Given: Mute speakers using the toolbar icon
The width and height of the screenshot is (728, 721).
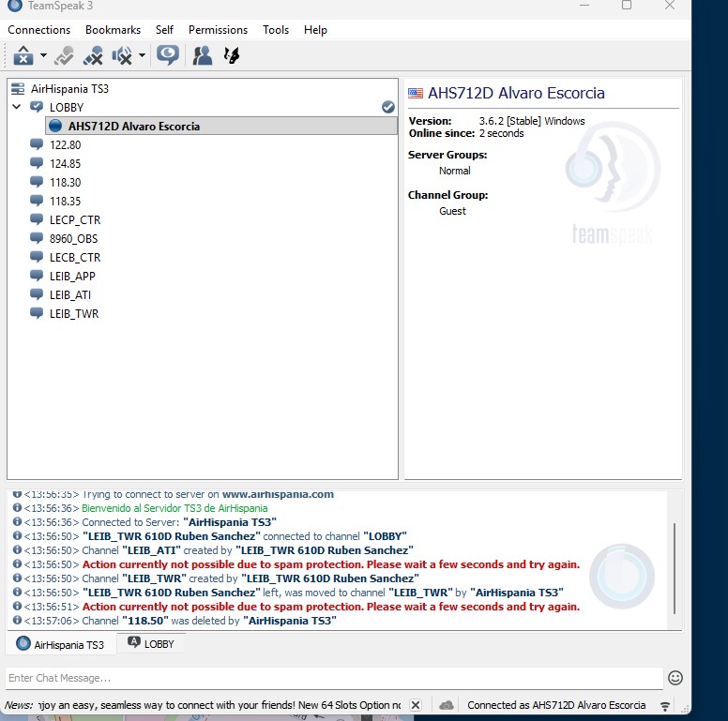Looking at the screenshot, I should click(x=122, y=56).
